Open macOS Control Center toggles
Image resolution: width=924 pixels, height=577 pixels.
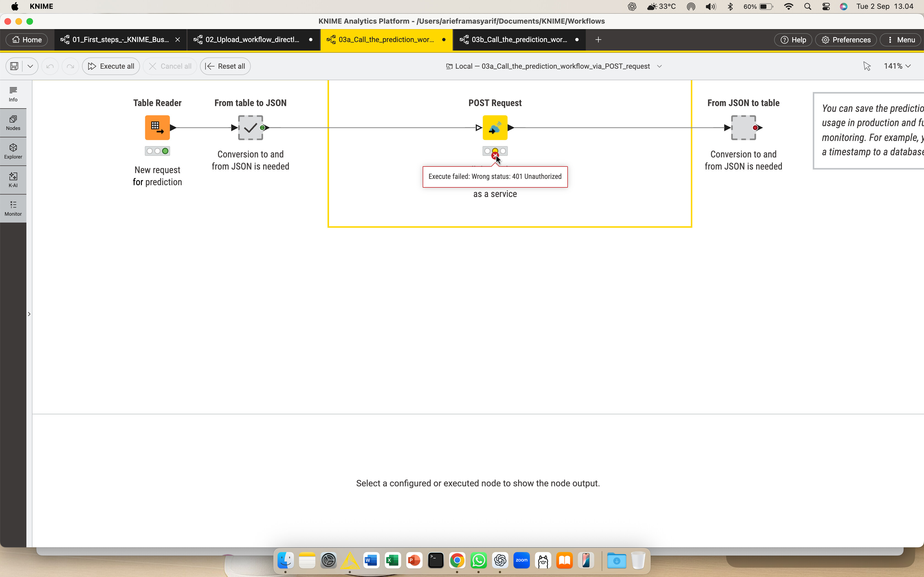click(826, 7)
